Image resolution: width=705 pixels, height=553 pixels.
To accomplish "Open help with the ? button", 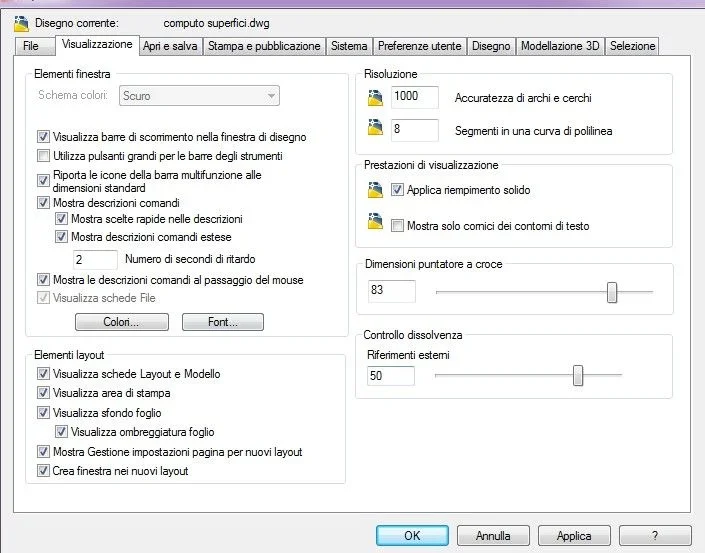I will click(655, 535).
